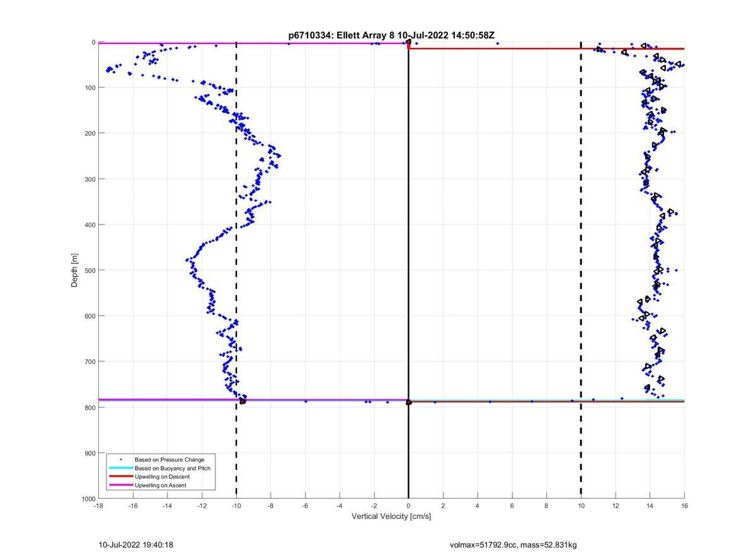Click depth axis tick label "1000"
The height and width of the screenshot is (560, 756).
tap(88, 499)
